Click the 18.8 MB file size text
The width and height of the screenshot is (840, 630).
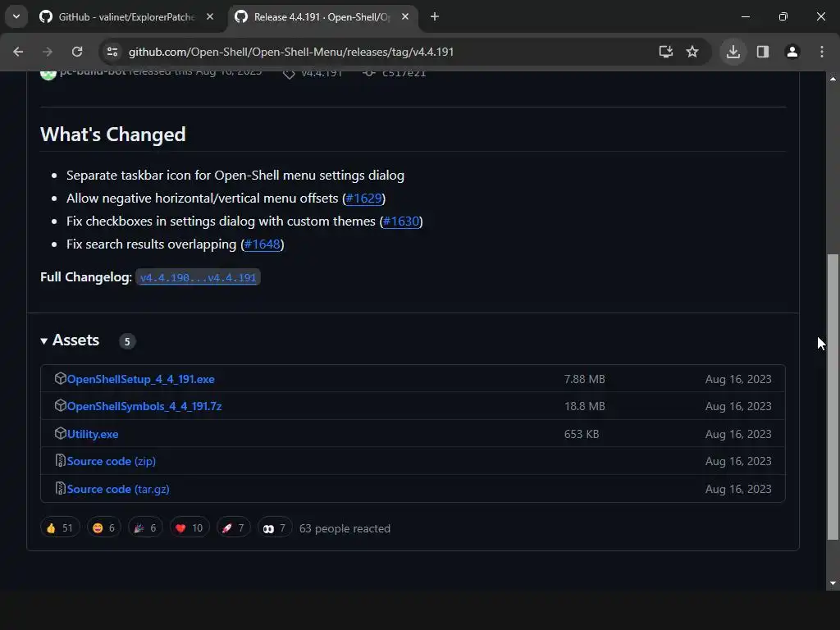coord(584,407)
